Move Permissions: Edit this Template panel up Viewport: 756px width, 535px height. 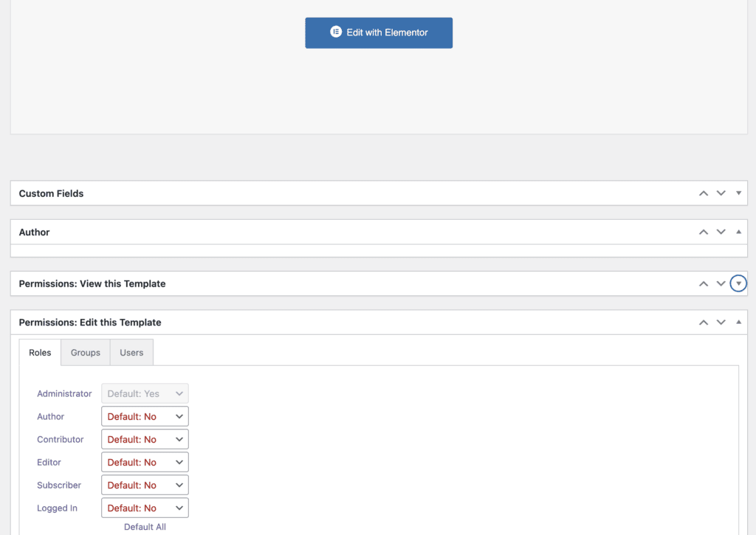click(x=703, y=322)
